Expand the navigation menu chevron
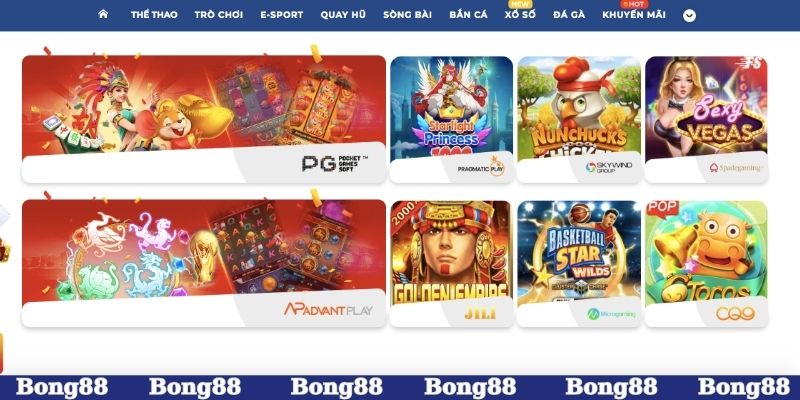This screenshot has width=800, height=400. (x=689, y=16)
